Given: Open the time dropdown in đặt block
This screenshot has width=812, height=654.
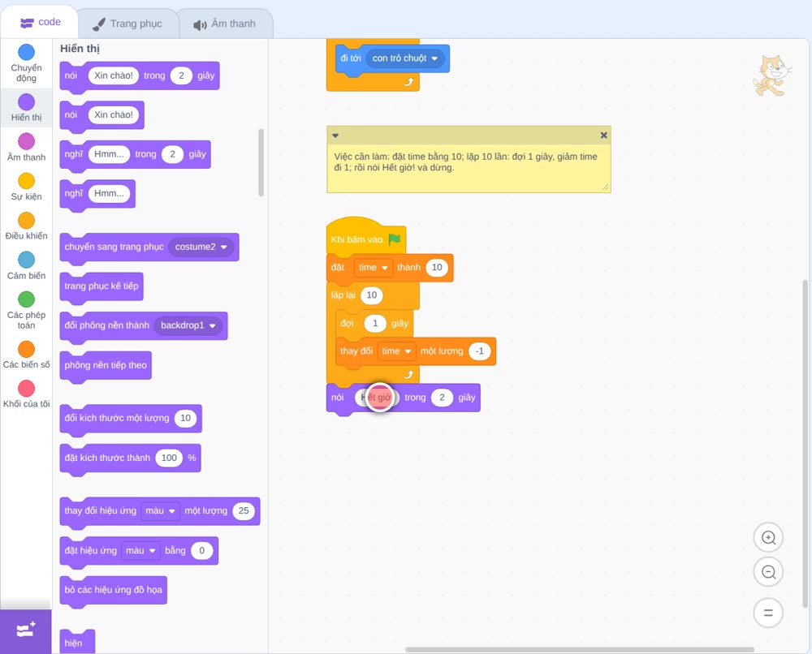Looking at the screenshot, I should click(373, 268).
